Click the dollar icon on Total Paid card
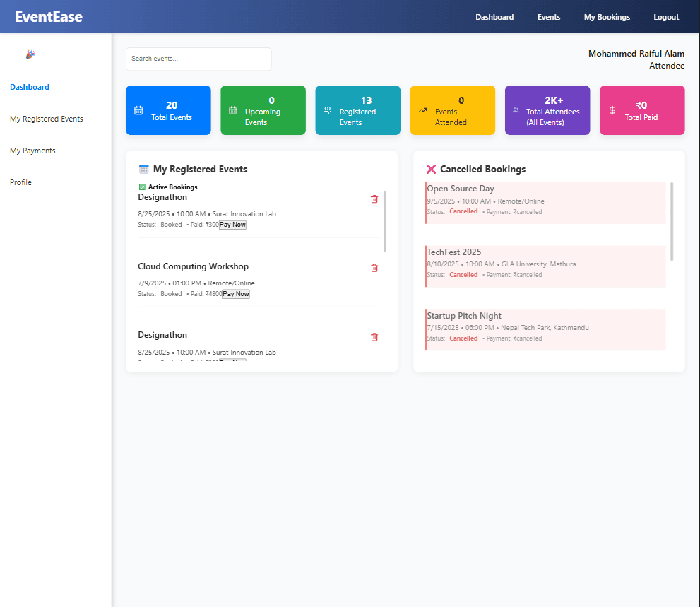The height and width of the screenshot is (607, 700). click(x=612, y=110)
